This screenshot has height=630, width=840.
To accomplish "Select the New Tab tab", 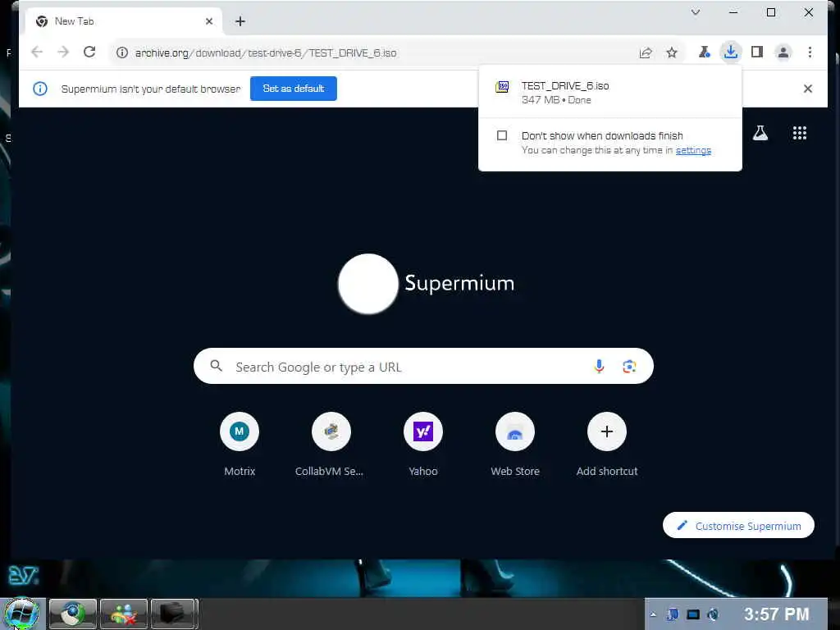I will (124, 21).
